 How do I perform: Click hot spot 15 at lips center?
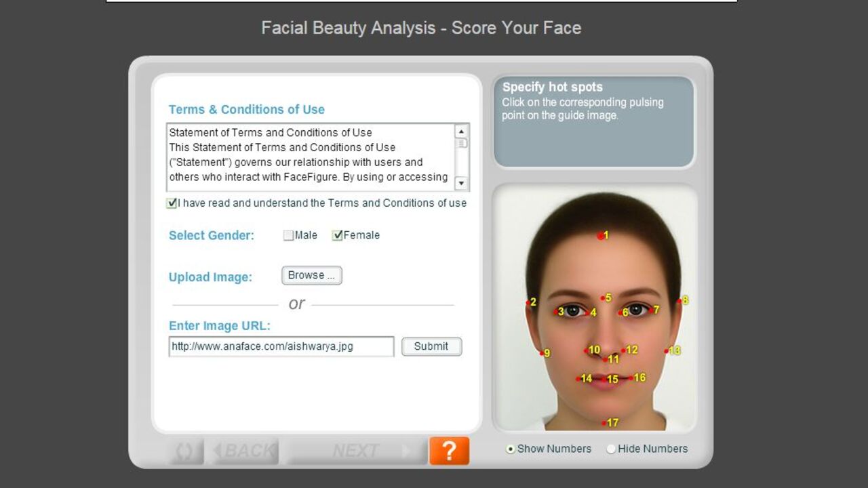[604, 380]
